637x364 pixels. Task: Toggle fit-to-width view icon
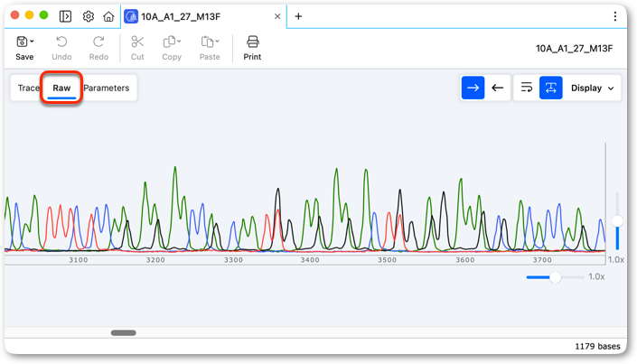pyautogui.click(x=551, y=88)
